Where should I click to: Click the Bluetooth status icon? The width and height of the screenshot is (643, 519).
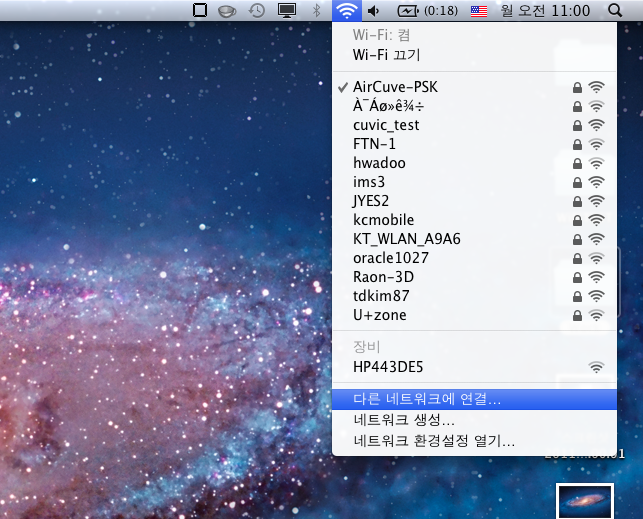click(317, 11)
